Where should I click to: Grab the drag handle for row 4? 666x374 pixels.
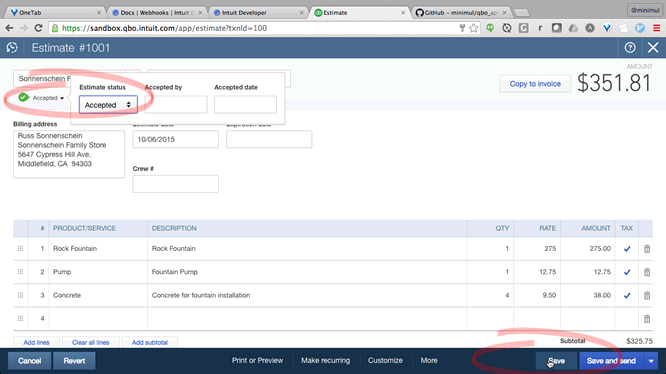click(x=20, y=319)
